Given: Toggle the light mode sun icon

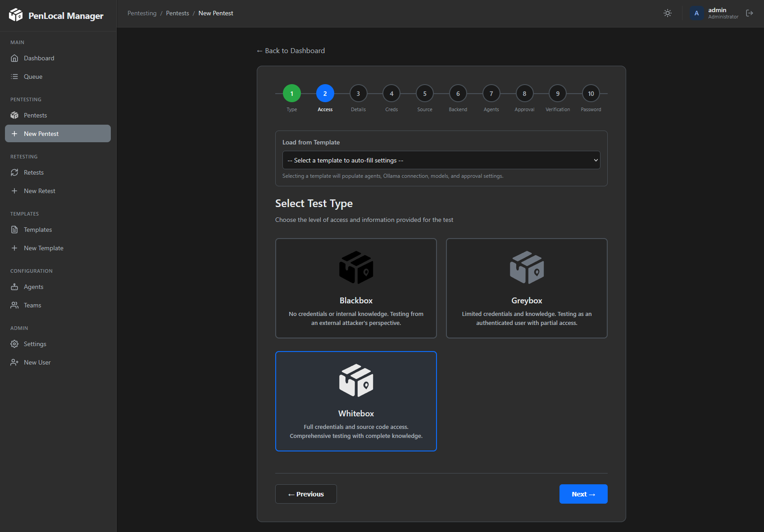Looking at the screenshot, I should (x=667, y=13).
